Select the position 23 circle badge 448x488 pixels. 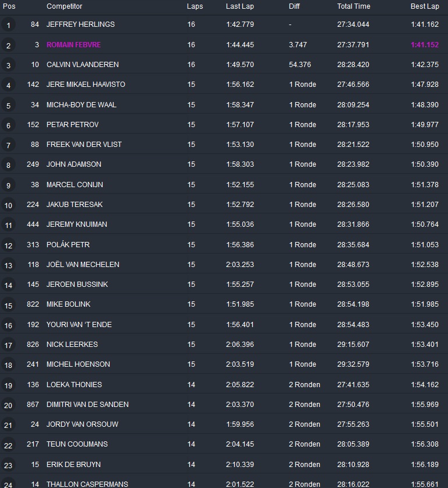[x=8, y=465]
